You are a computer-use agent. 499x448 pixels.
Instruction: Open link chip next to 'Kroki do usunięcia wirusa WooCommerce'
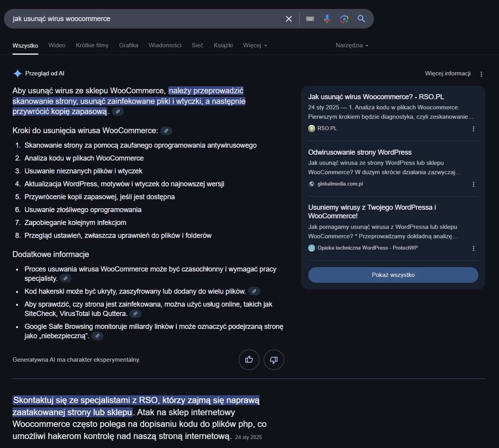coord(166,131)
